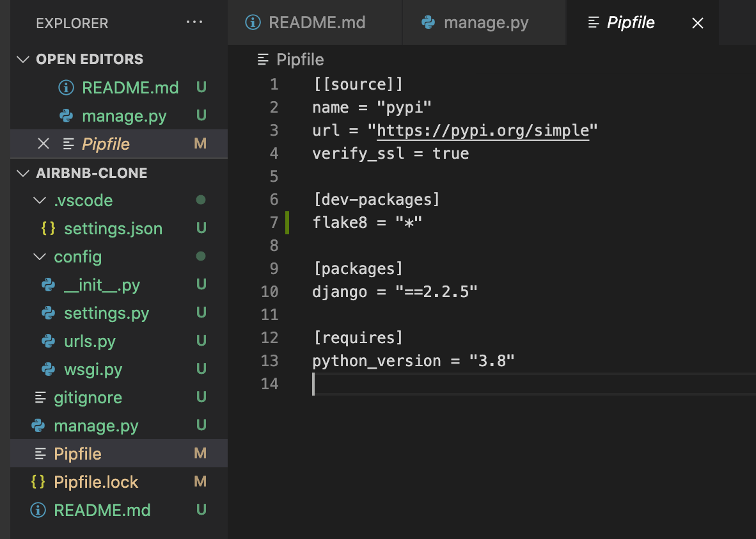
Task: Click the U status badge beside gitignore
Action: pyautogui.click(x=201, y=397)
